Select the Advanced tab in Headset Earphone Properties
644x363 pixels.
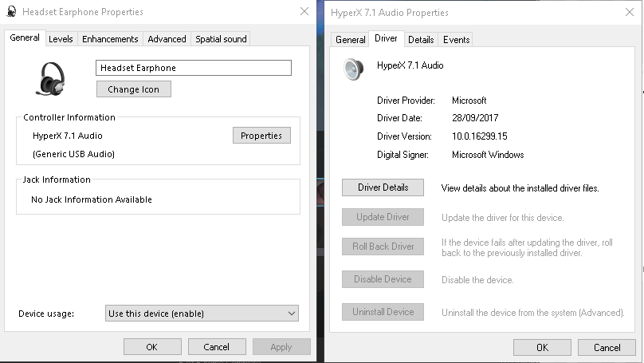[167, 39]
